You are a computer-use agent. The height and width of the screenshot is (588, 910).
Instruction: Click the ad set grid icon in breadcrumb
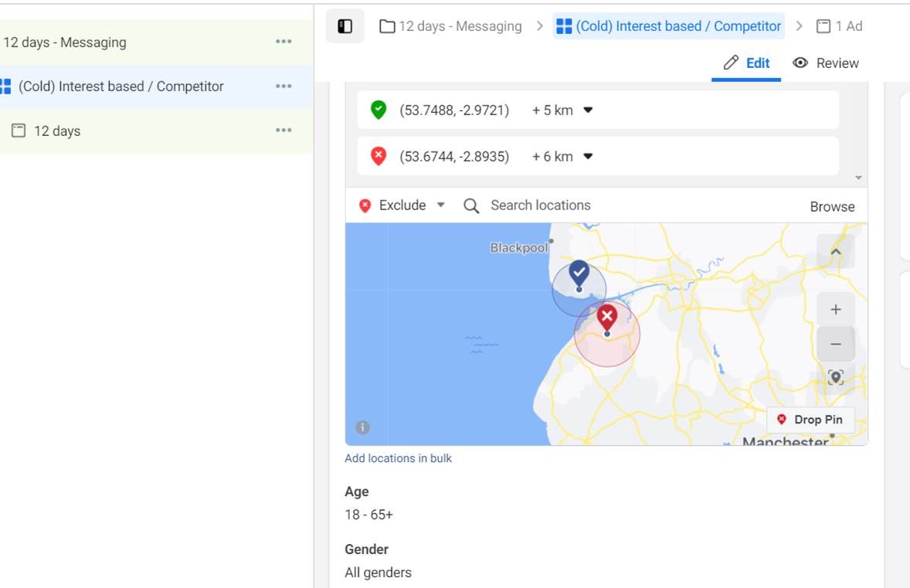(x=564, y=26)
